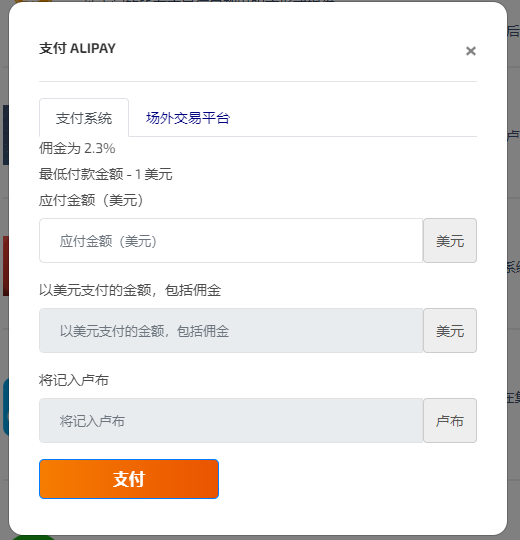The width and height of the screenshot is (520, 540).
Task: Switch to the 支付系统 tab
Action: (x=84, y=118)
